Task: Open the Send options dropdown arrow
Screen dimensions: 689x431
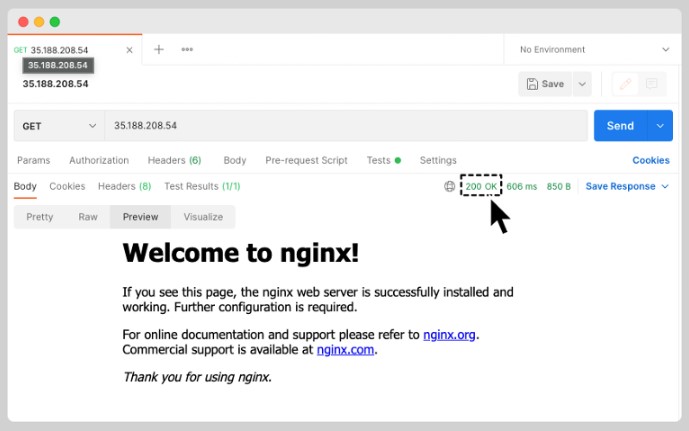Action: click(x=660, y=126)
